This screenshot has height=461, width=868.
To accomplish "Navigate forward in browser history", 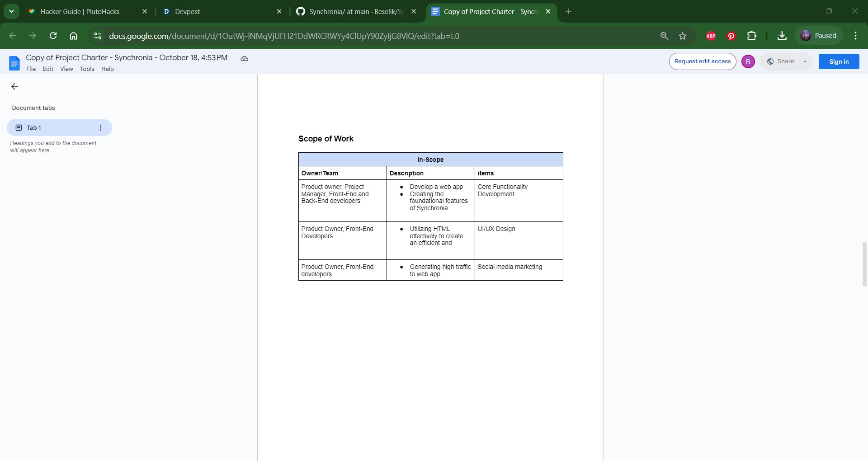I will [x=33, y=36].
